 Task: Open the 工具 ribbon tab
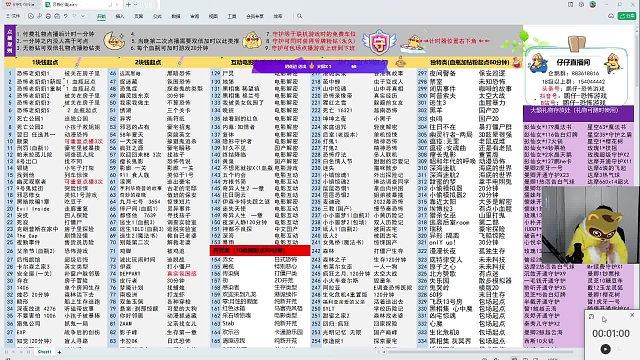pyautogui.click(x=232, y=16)
